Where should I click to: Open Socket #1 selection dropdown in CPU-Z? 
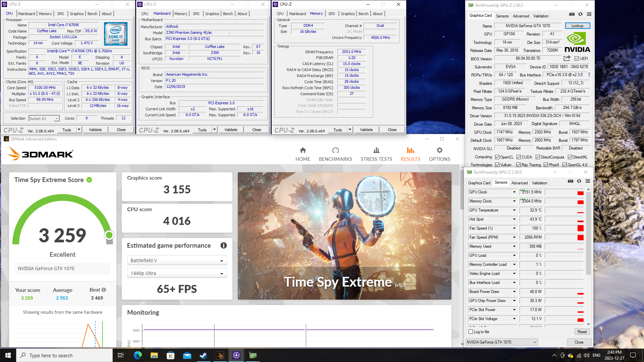(44, 119)
